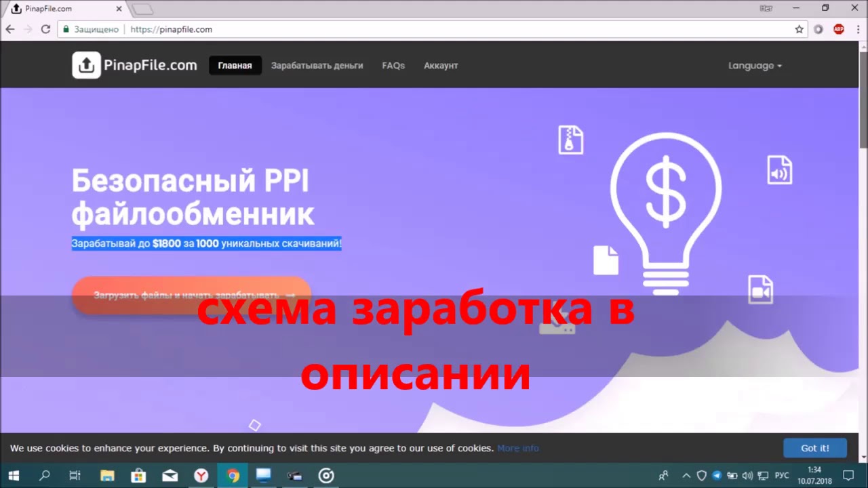Click the audio file icon

[779, 170]
